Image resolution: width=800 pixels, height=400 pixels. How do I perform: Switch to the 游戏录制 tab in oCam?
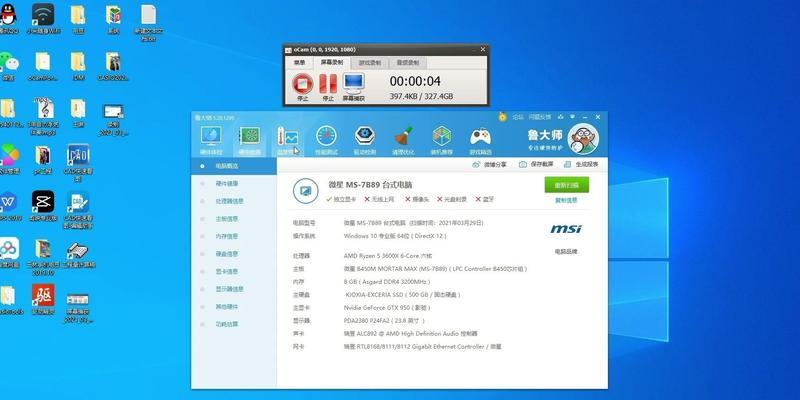(x=370, y=63)
